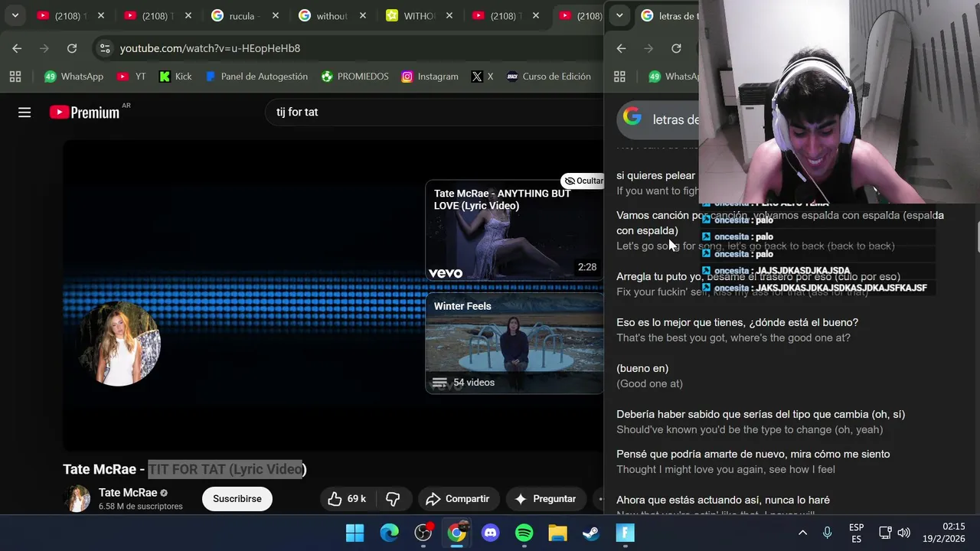Open Discord from taskbar
The width and height of the screenshot is (980, 551).
point(490,533)
